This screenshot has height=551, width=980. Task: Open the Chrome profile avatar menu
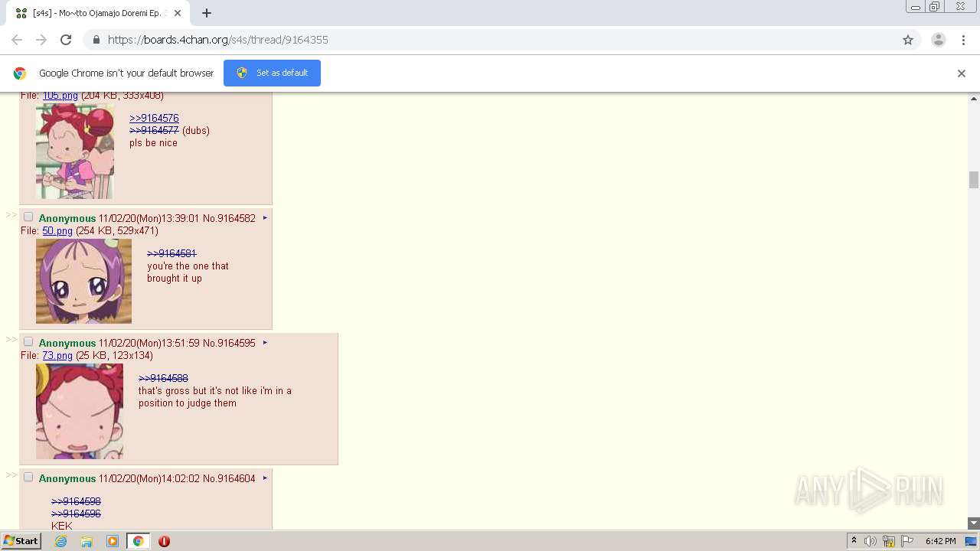[x=939, y=40]
